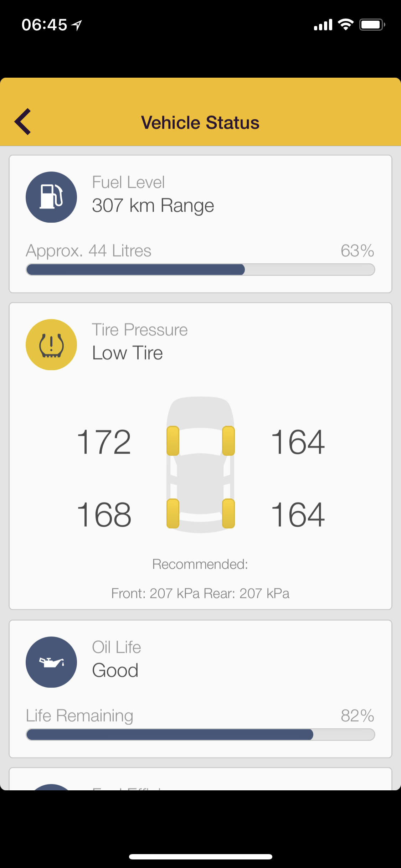
Task: Tap the recommended 207 kPa pressure text
Action: pos(200,593)
